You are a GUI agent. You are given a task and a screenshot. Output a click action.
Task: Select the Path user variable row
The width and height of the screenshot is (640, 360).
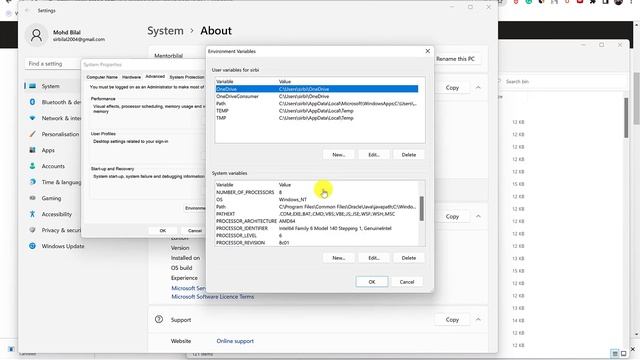[317, 104]
